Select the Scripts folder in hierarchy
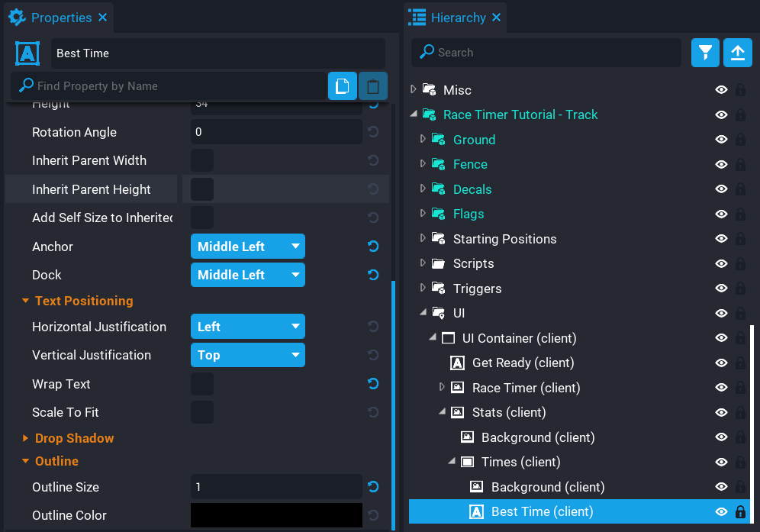760x532 pixels. [473, 263]
